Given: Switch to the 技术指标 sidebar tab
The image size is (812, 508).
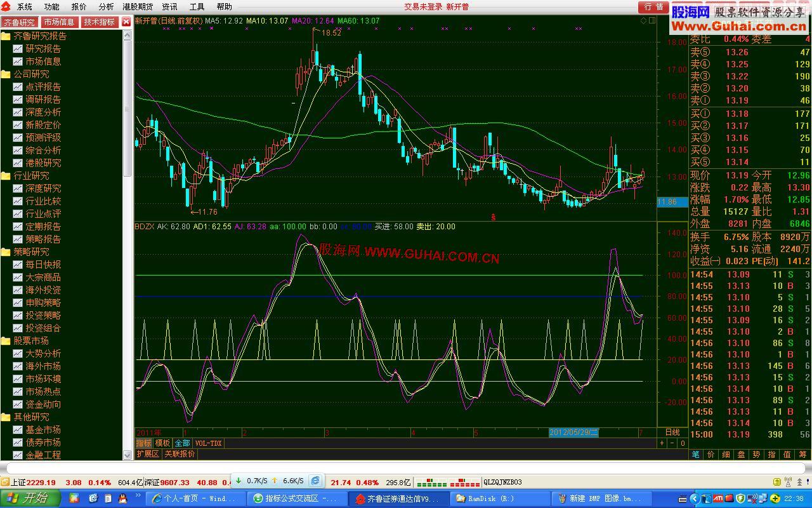Looking at the screenshot, I should [98, 22].
